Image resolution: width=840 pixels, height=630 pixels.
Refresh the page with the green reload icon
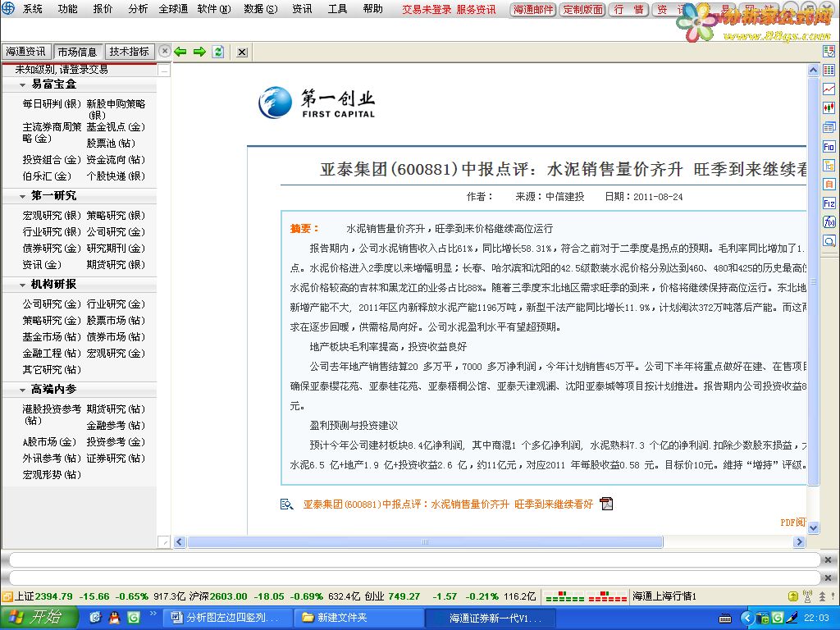pyautogui.click(x=218, y=52)
